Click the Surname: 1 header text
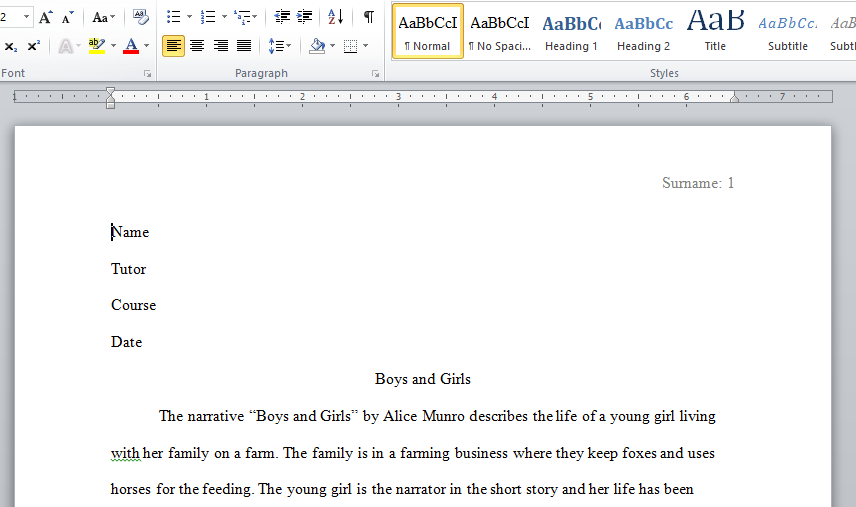The image size is (856, 507). point(698,183)
